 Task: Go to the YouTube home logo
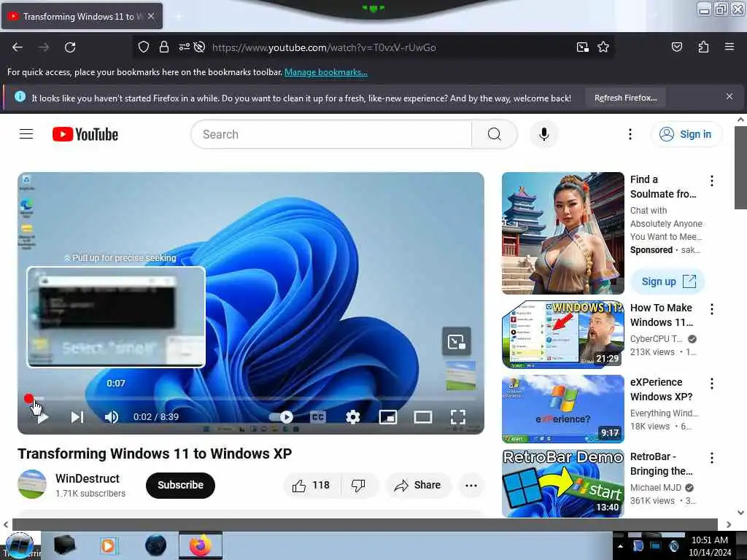click(x=85, y=134)
